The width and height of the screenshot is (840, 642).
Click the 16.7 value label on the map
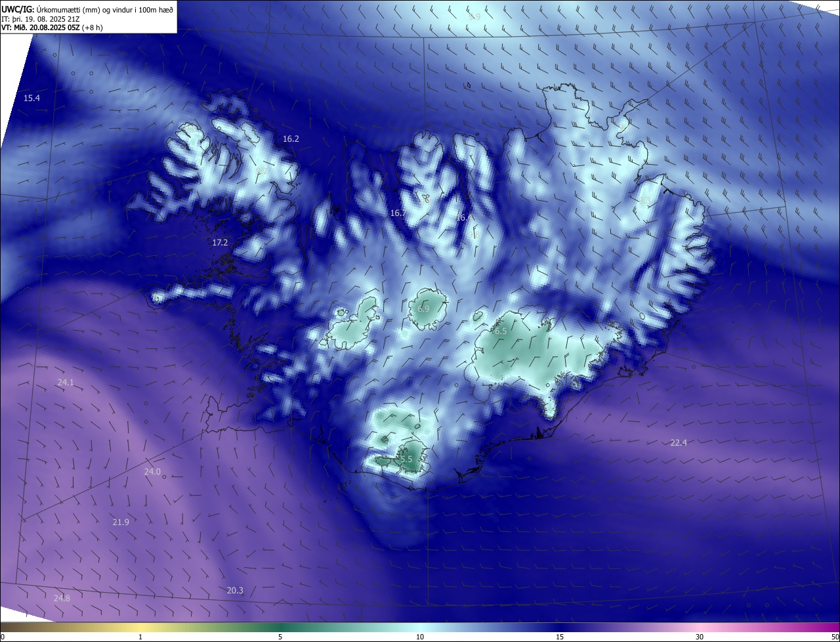click(398, 213)
